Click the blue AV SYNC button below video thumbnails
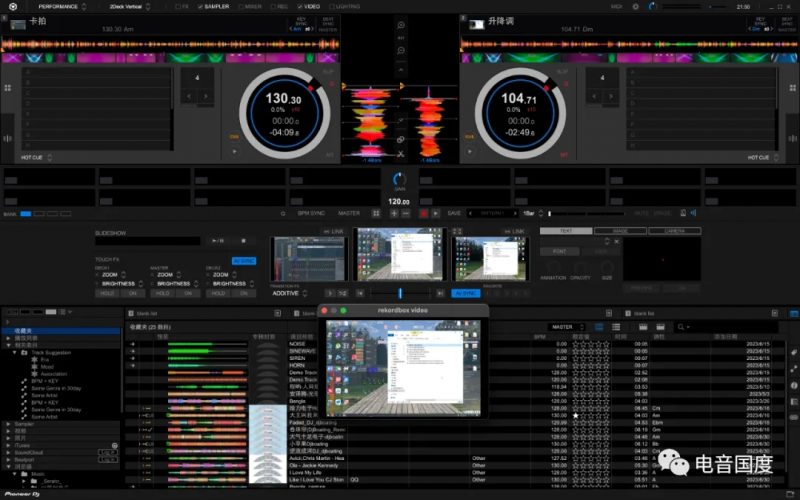 (465, 293)
